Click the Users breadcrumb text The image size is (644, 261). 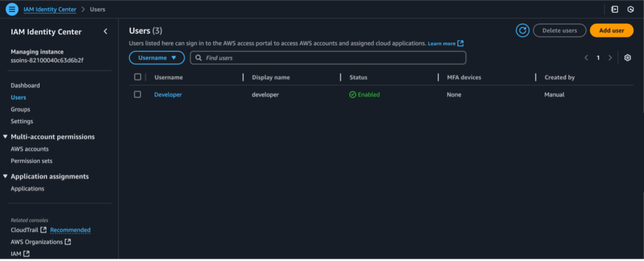tap(97, 9)
